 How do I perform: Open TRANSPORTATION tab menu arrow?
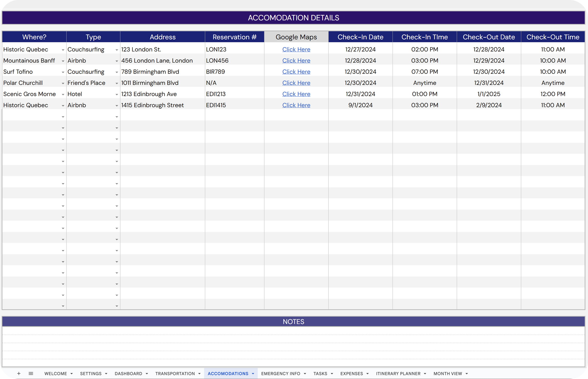(199, 374)
